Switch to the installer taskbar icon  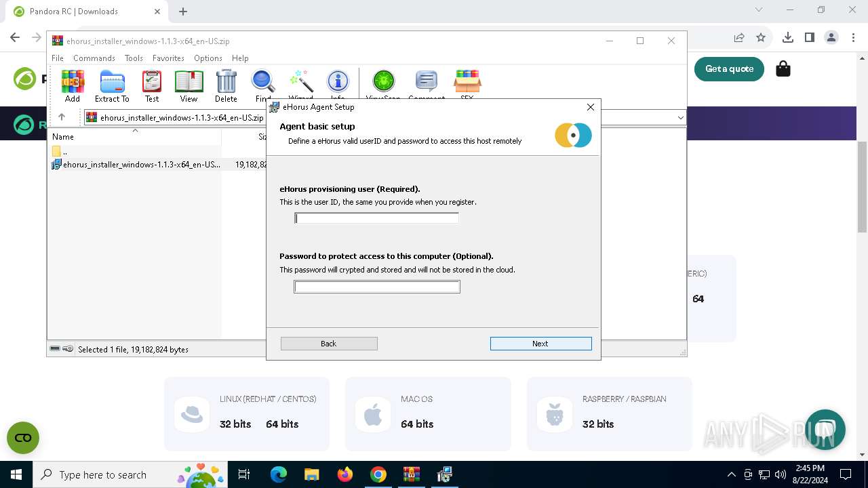tap(444, 474)
